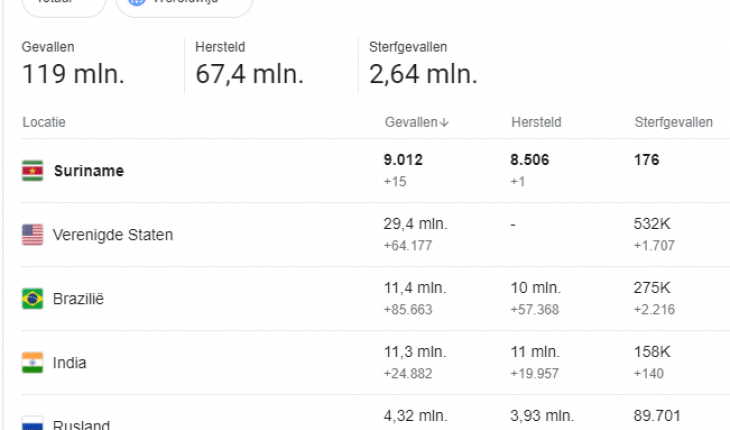Open the Totaal dropdown pill
Image resolution: width=730 pixels, height=430 pixels.
(64, 6)
